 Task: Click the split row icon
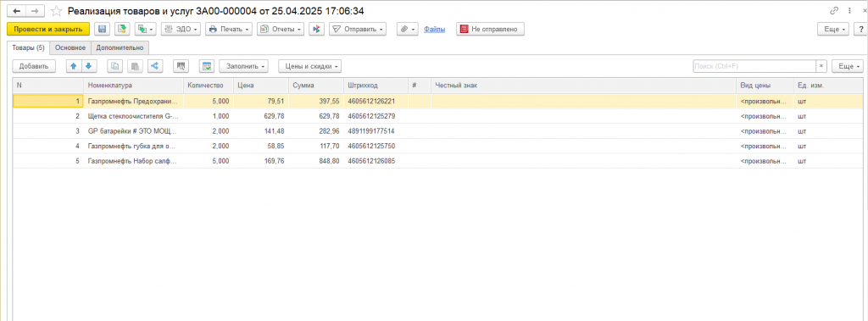pos(155,66)
